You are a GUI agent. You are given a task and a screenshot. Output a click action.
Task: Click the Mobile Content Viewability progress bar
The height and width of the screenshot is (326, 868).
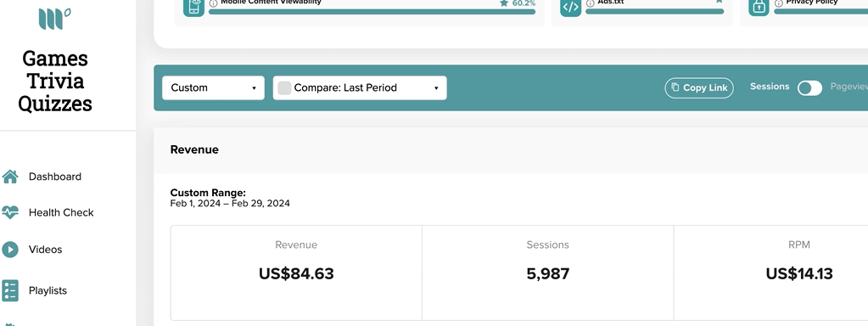372,12
